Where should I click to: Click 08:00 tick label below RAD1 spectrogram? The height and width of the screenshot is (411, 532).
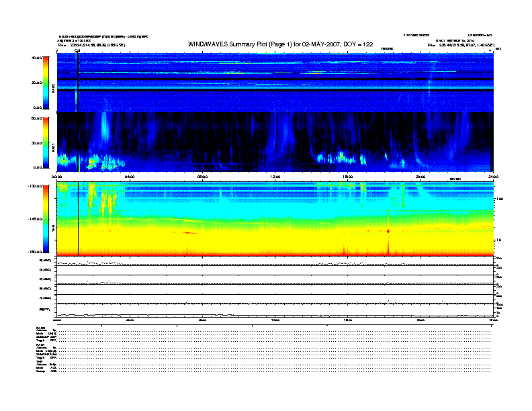(202, 177)
